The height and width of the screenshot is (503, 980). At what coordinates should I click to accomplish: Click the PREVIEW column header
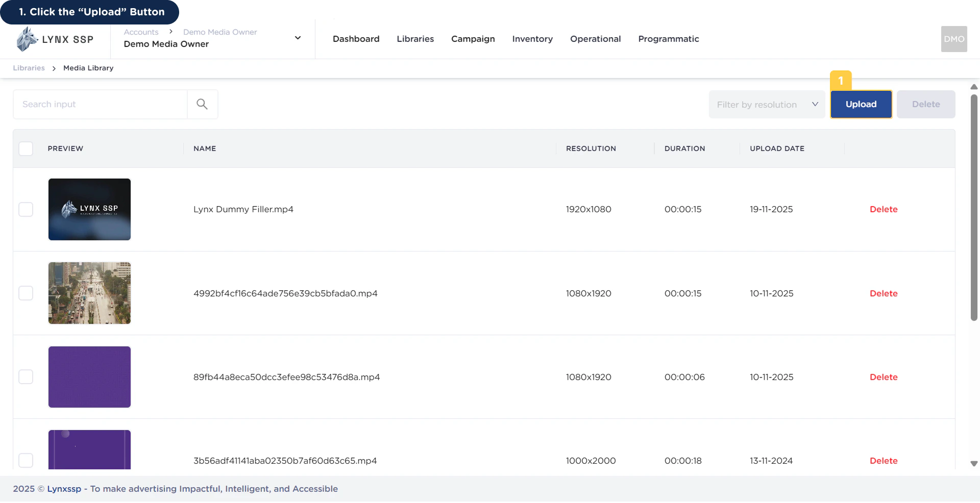[x=65, y=148]
